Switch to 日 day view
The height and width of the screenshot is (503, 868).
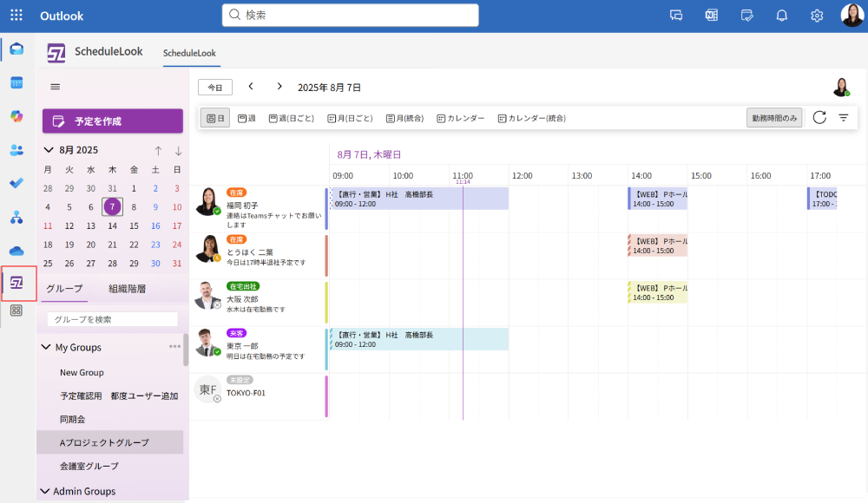pos(215,118)
